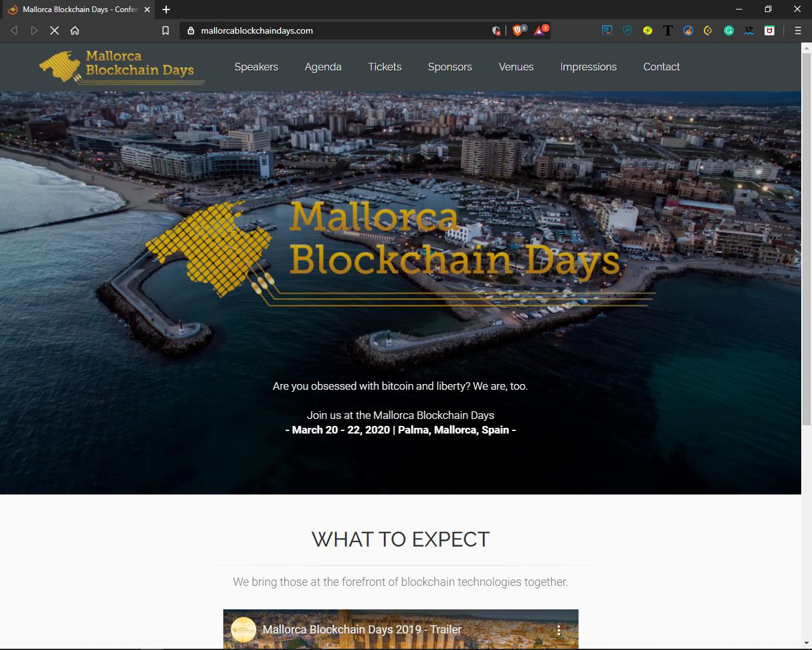Viewport: 812px width, 650px height.
Task: Open a new tab with plus button
Action: 166,10
